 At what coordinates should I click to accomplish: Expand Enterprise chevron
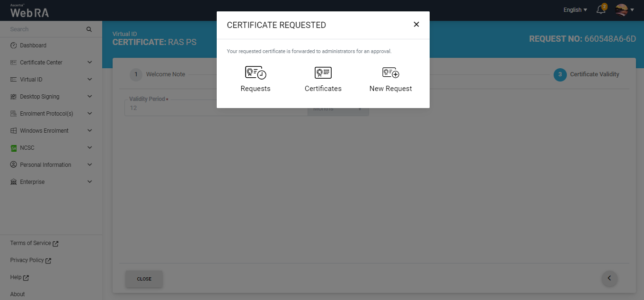point(90,182)
